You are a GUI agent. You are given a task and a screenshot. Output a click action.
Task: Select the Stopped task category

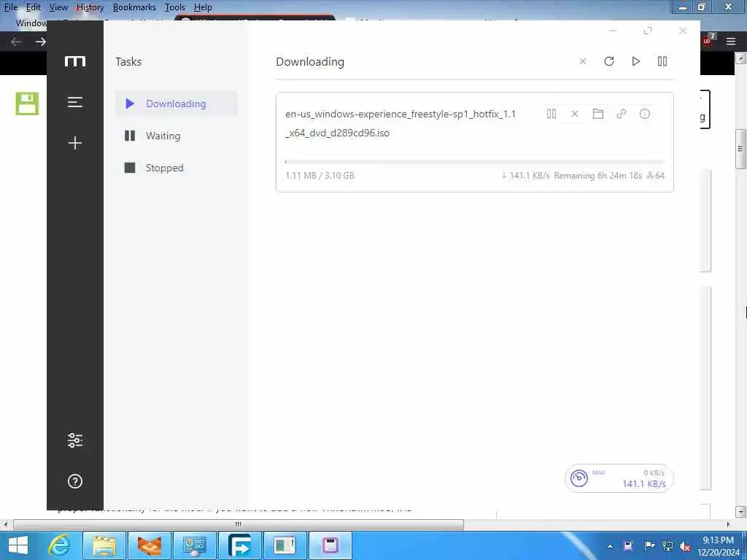tap(177, 168)
